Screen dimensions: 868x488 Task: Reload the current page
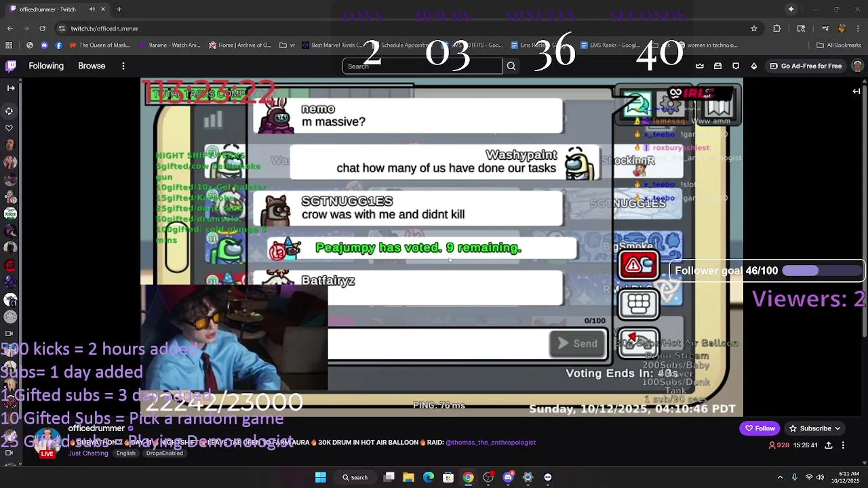43,28
